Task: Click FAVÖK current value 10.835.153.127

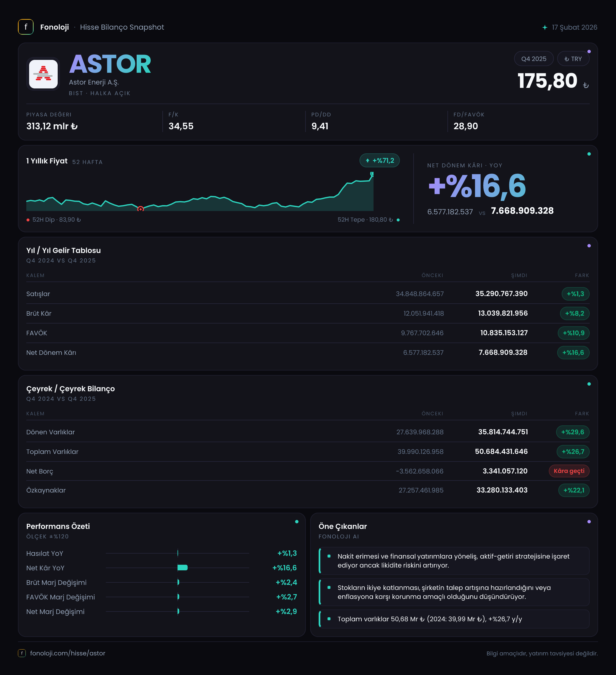Action: pos(504,333)
